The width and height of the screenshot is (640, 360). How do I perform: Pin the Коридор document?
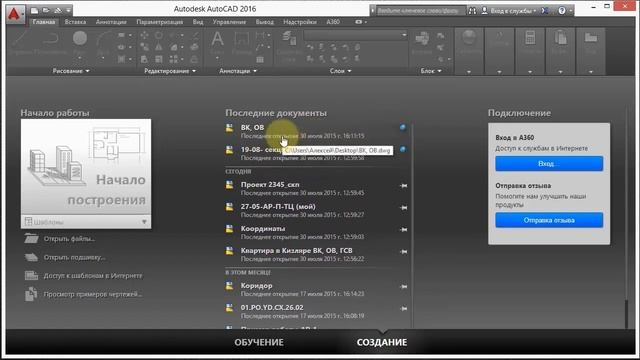pos(404,287)
